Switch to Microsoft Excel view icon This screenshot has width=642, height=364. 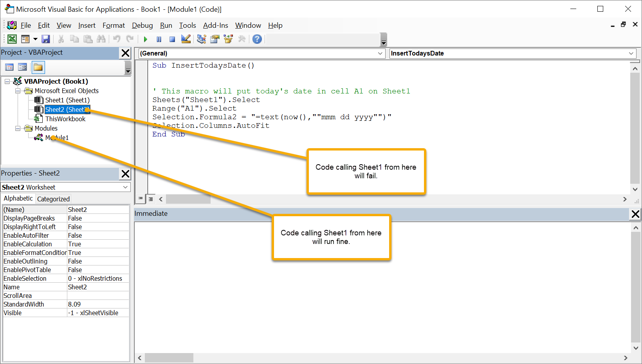12,39
